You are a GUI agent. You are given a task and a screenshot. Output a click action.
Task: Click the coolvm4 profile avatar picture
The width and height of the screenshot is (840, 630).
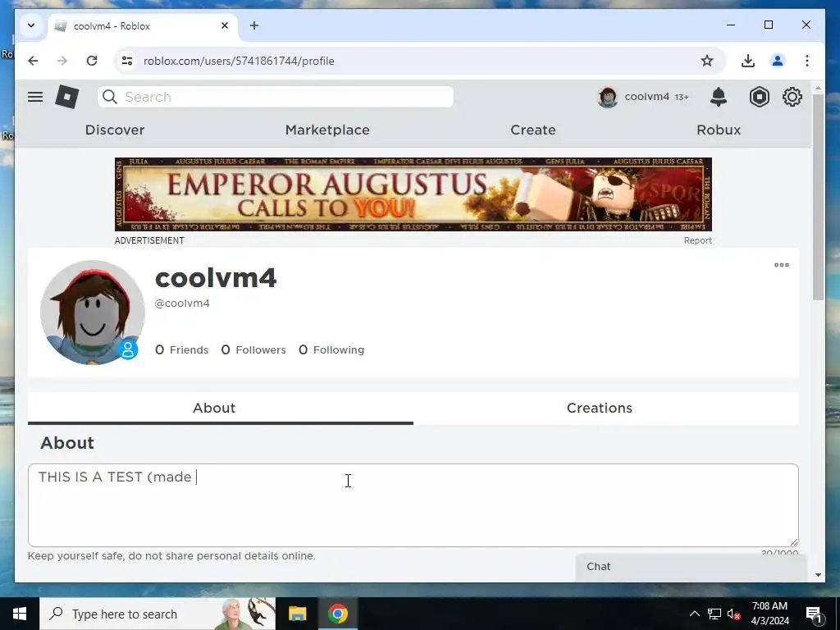tap(92, 313)
